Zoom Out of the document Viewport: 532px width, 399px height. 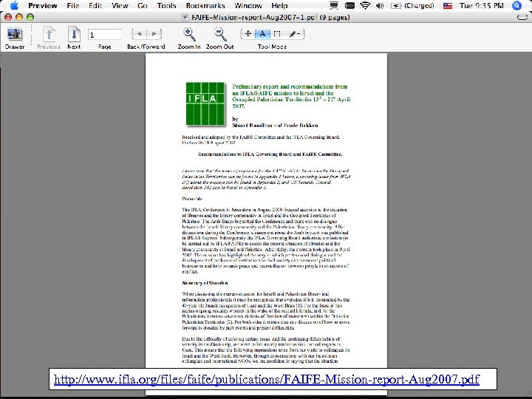pyautogui.click(x=220, y=34)
